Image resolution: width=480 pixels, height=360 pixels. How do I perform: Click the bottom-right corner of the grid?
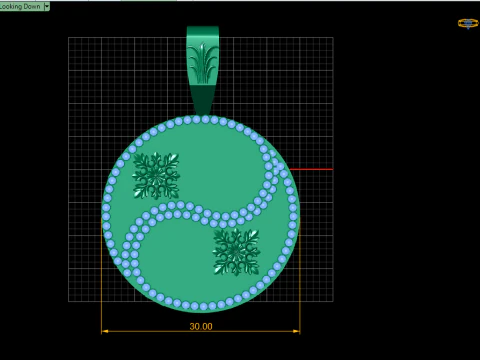click(333, 302)
